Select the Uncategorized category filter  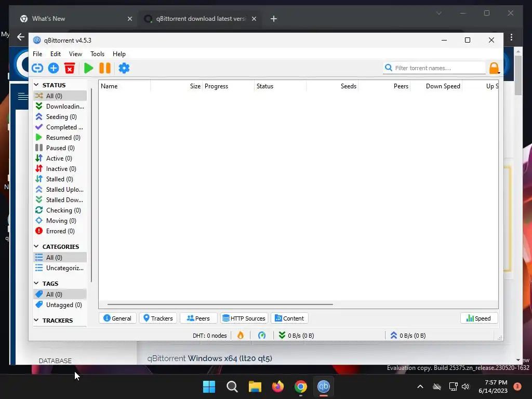(60, 268)
